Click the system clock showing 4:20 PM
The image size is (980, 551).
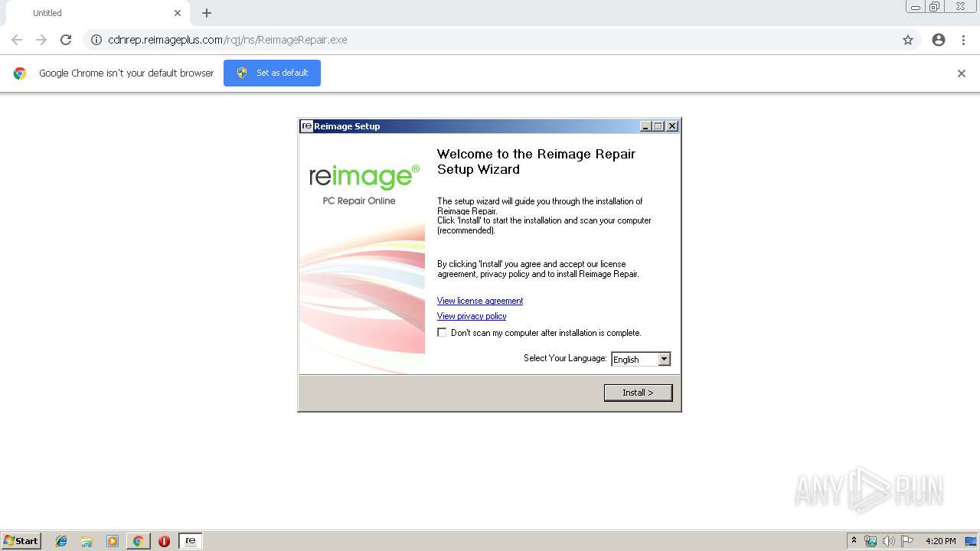point(940,541)
